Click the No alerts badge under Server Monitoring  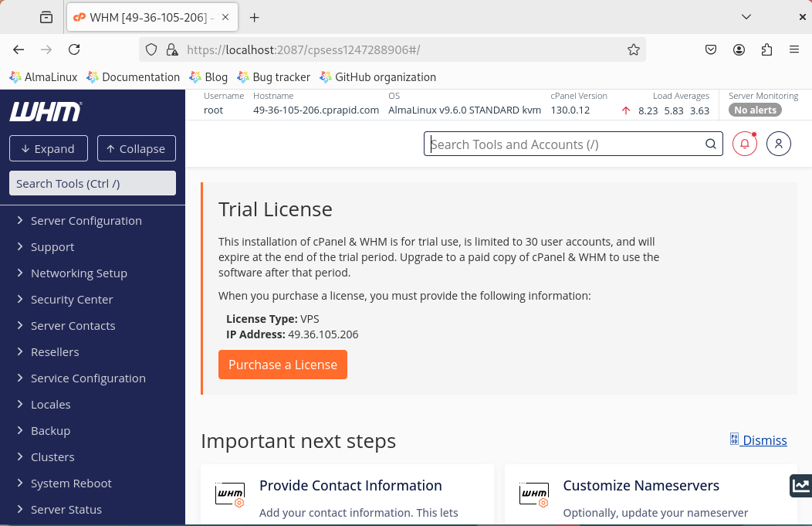(x=754, y=110)
